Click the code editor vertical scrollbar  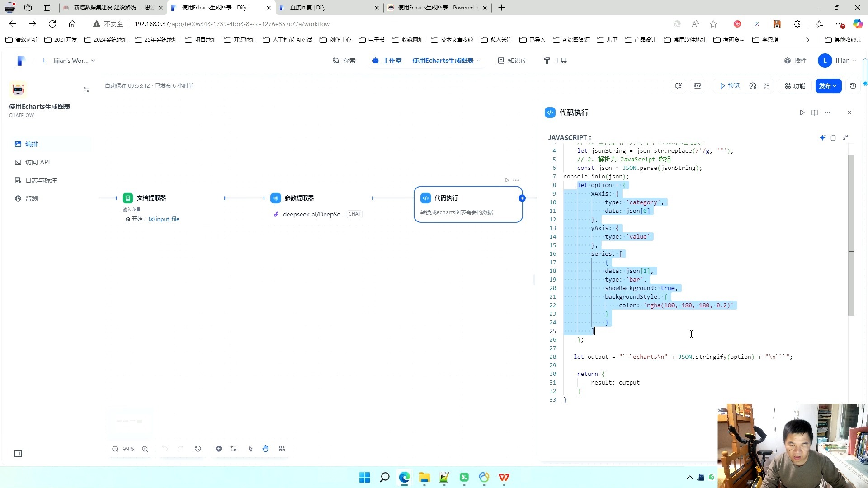point(851,235)
